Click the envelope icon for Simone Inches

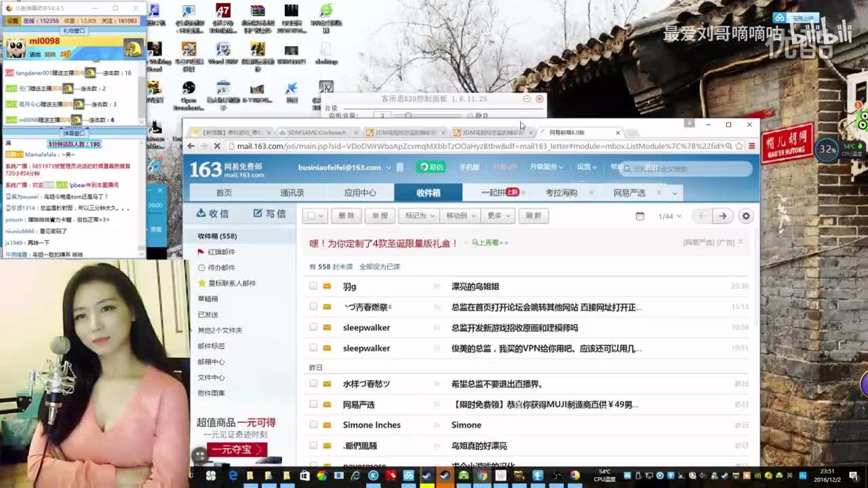click(328, 425)
